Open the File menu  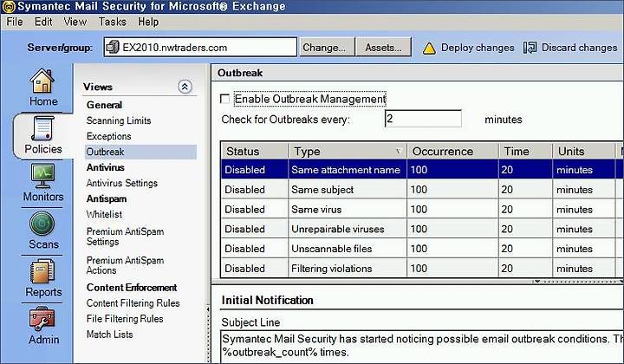(x=15, y=22)
